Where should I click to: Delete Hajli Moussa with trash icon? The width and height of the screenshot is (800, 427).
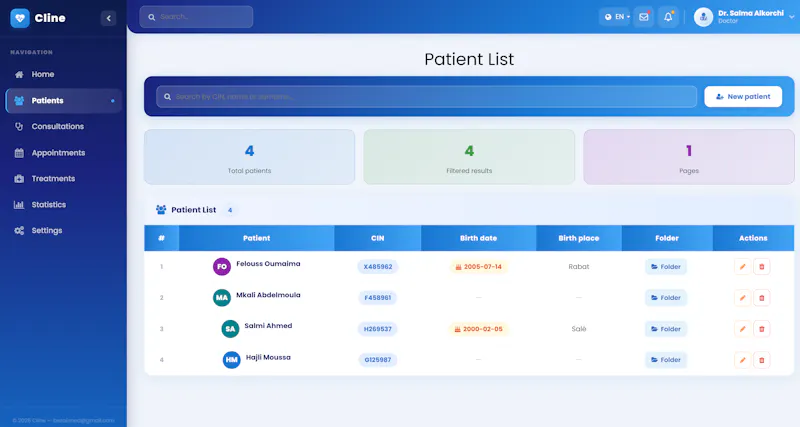tap(762, 360)
